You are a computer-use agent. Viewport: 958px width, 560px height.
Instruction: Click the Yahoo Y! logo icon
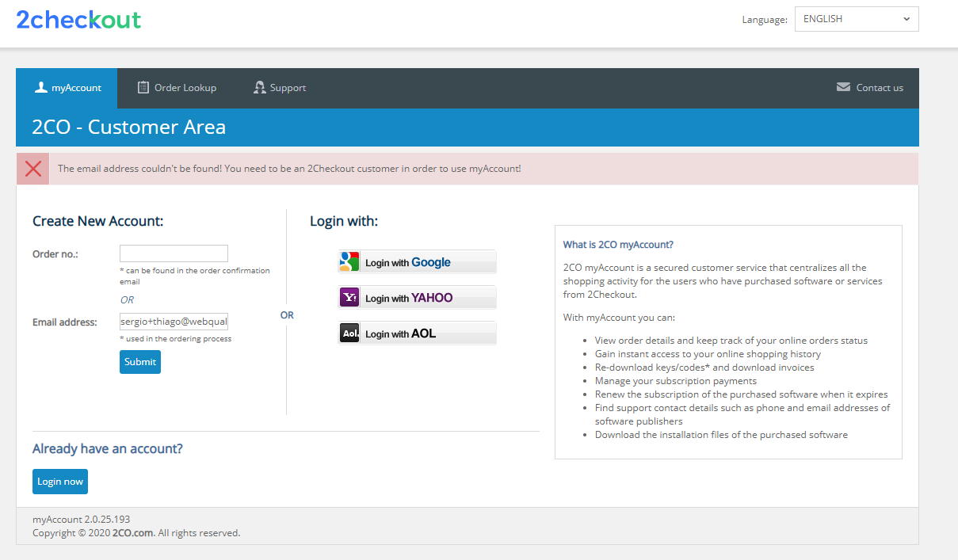(x=349, y=298)
